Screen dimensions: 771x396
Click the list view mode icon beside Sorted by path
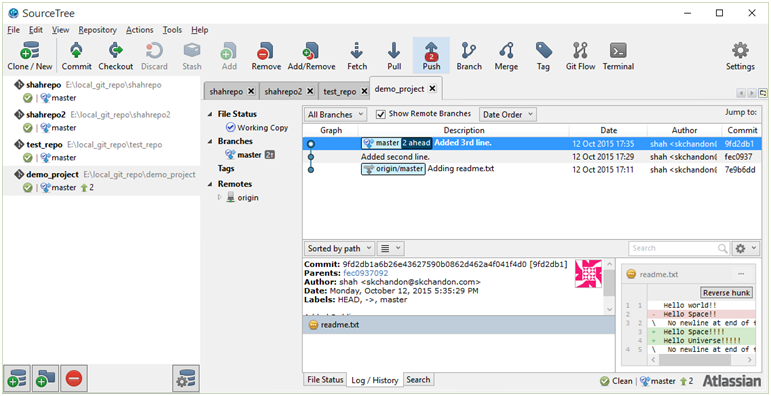coord(391,248)
